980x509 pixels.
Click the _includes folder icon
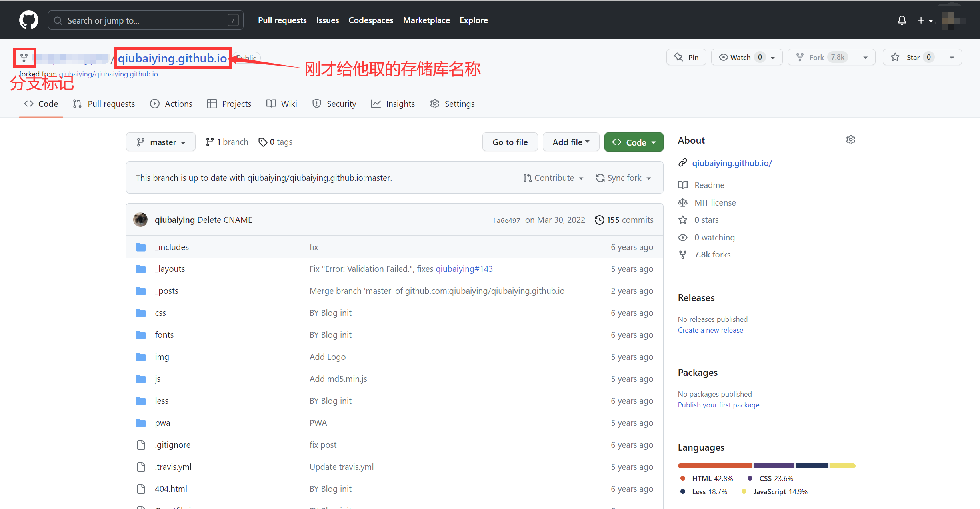point(141,247)
